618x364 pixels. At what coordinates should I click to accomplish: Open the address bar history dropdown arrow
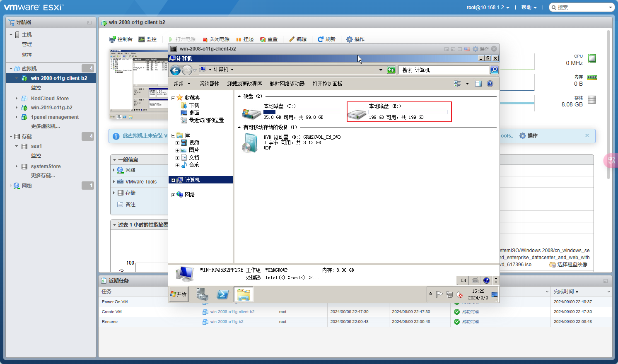(381, 70)
